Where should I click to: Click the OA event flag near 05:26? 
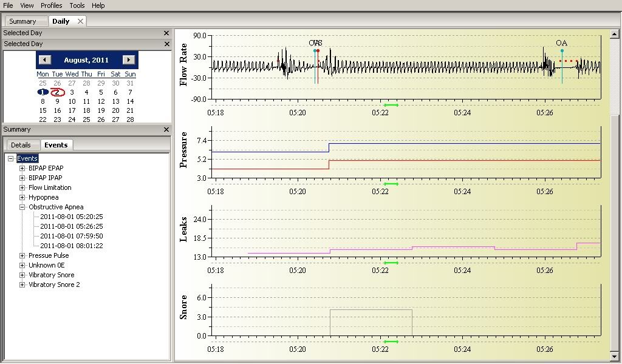pyautogui.click(x=562, y=51)
